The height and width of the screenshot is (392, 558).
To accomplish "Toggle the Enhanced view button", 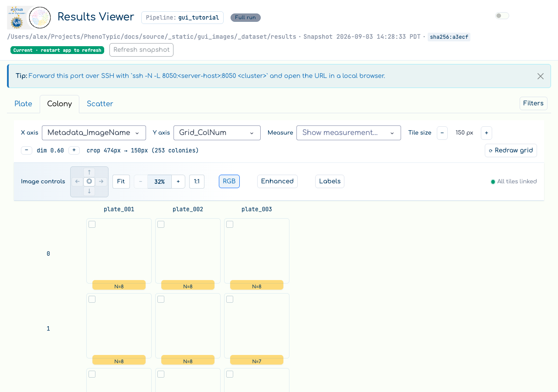I will (x=277, y=182).
